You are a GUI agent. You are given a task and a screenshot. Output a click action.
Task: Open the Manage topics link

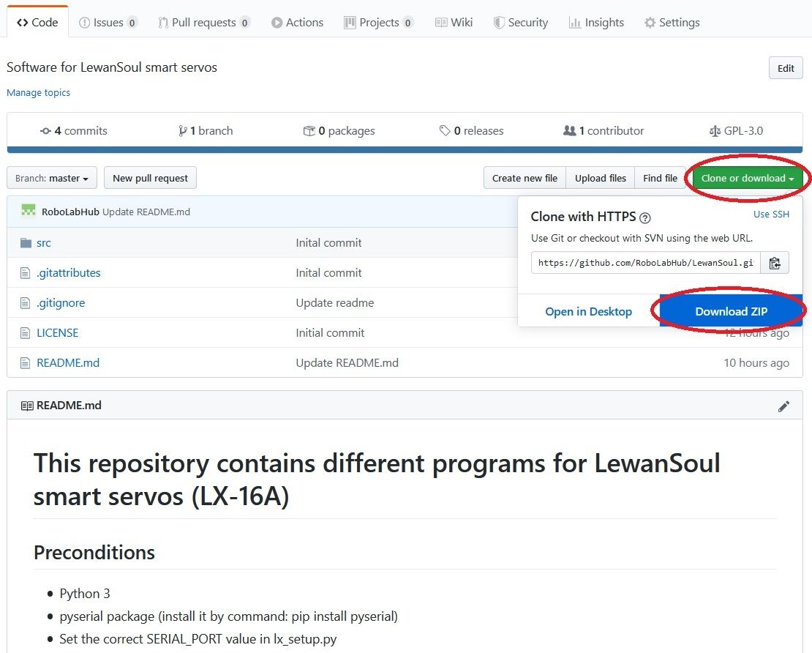pos(38,92)
